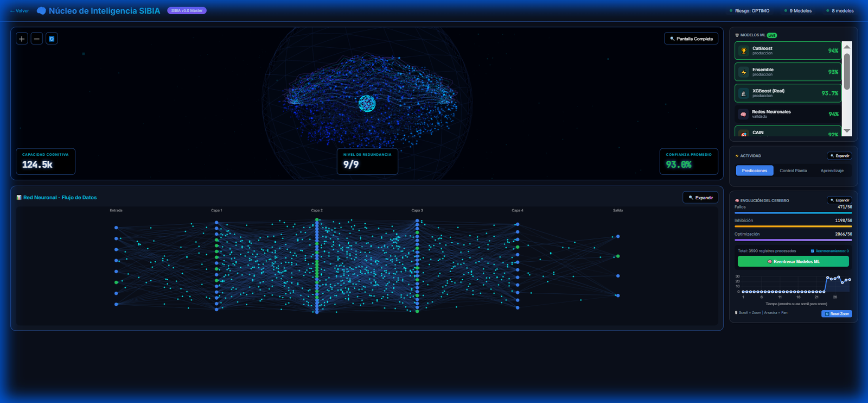The image size is (868, 403).
Task: Click the Evolución del Cerebro brain icon
Action: point(737,200)
